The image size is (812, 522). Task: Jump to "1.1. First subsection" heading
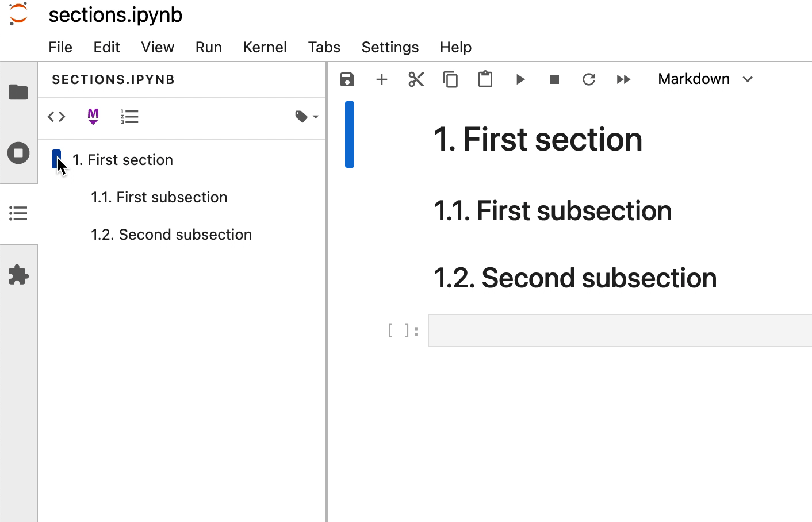click(159, 197)
